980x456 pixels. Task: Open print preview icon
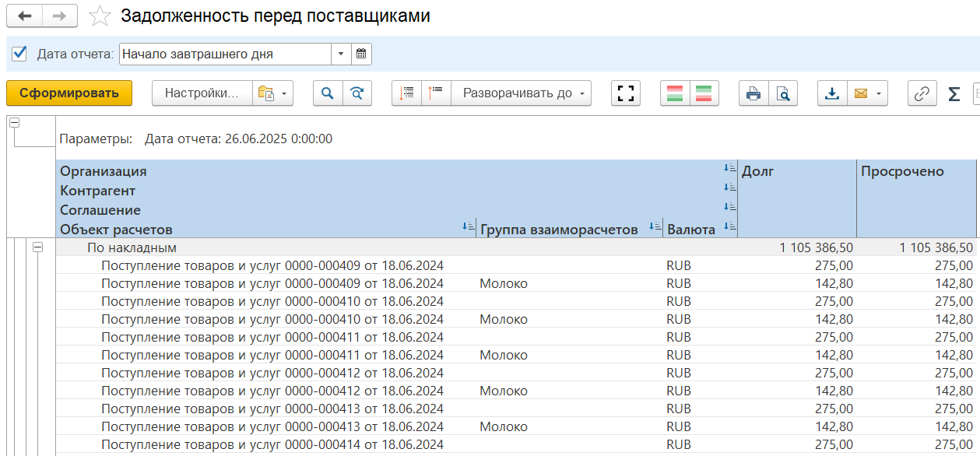pyautogui.click(x=783, y=93)
